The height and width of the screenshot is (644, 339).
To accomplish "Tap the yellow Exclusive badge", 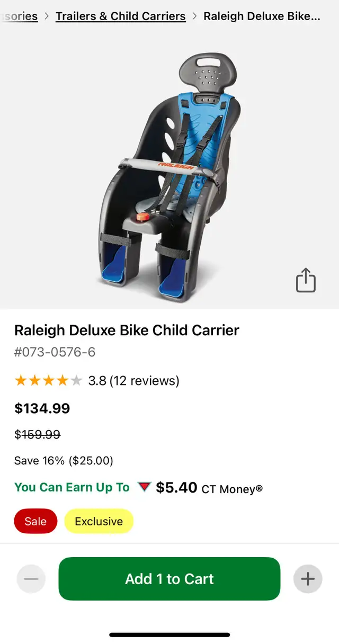I will (99, 521).
